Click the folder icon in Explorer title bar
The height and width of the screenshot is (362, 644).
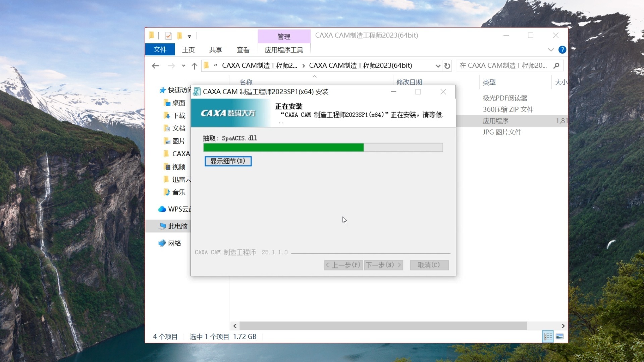[152, 35]
